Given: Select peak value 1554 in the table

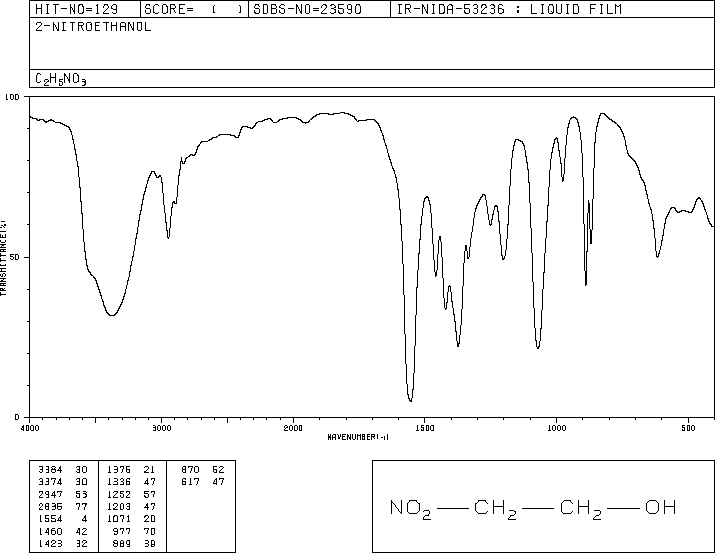Looking at the screenshot, I should [49, 519].
